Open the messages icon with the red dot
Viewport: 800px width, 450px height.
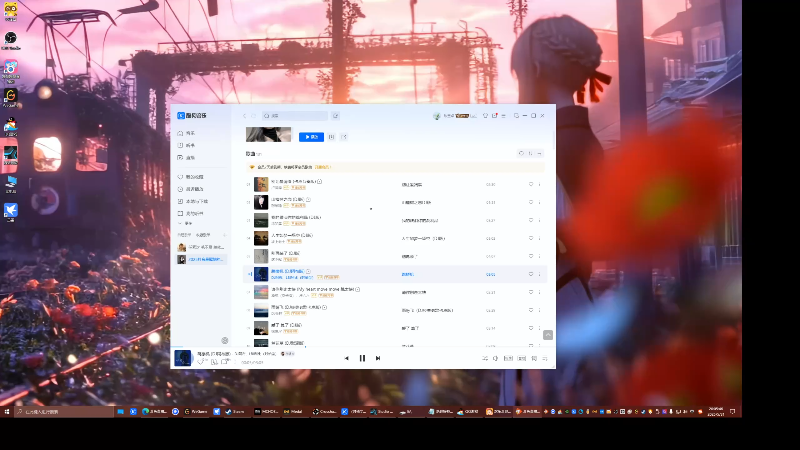coord(494,116)
